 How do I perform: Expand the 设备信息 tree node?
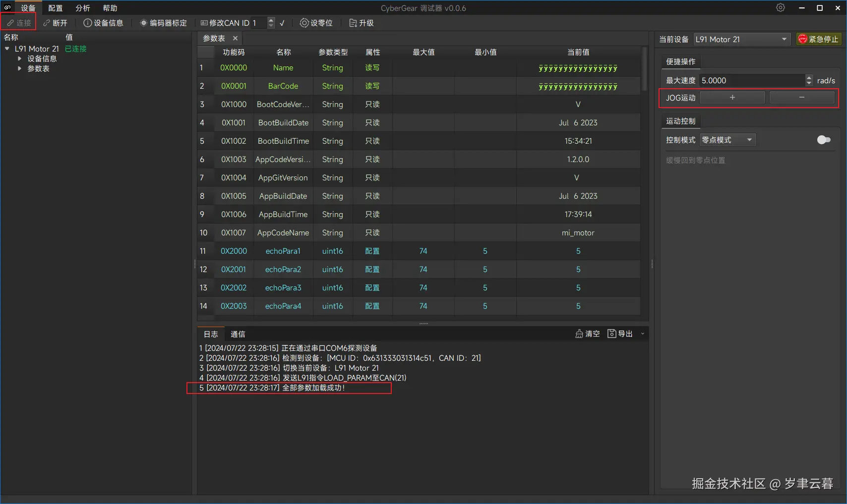point(19,58)
